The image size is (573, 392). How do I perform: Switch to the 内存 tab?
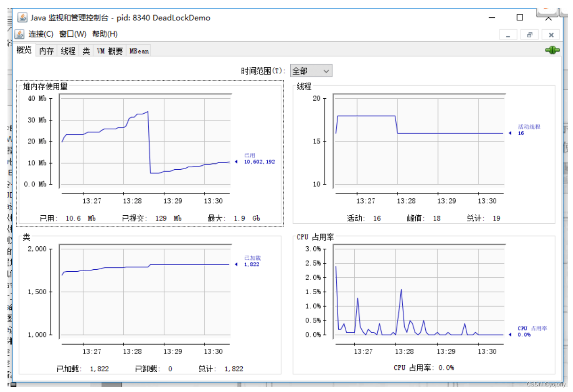pos(47,51)
